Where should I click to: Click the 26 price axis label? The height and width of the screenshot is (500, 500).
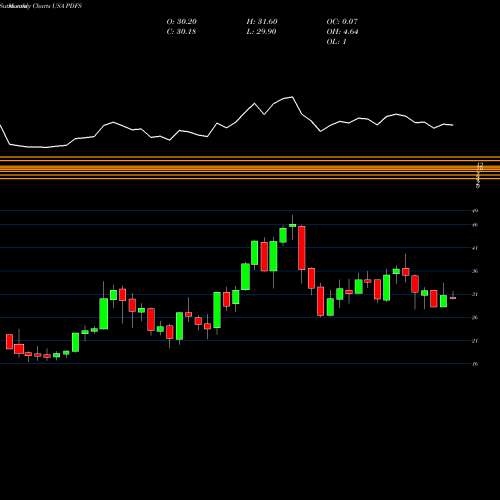coord(475,317)
